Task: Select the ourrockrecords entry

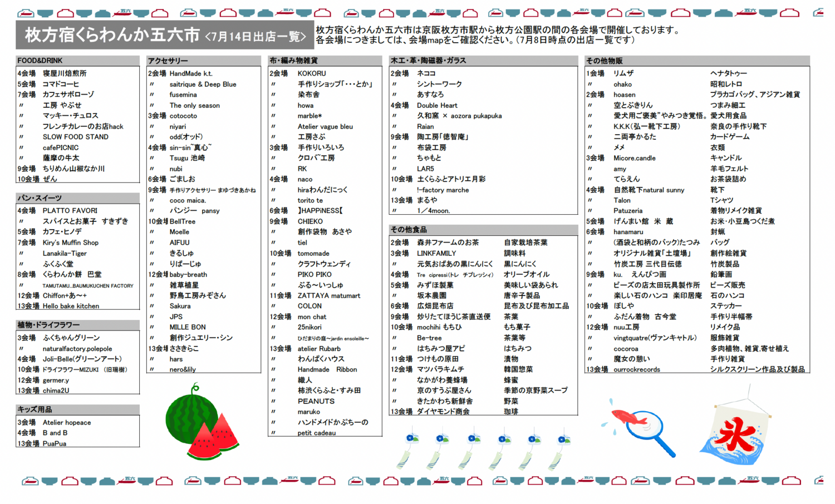Action: point(637,369)
